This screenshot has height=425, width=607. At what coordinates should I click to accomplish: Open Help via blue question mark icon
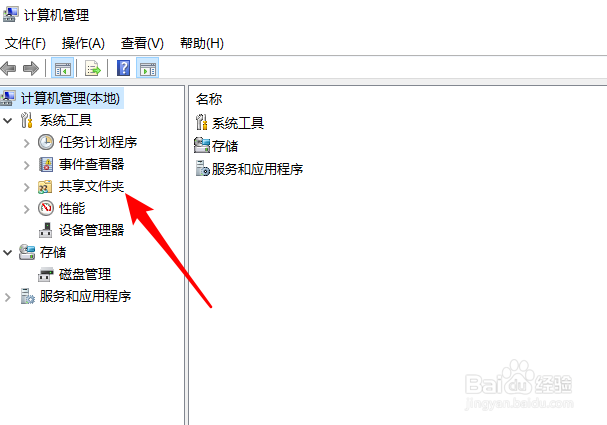coord(123,68)
